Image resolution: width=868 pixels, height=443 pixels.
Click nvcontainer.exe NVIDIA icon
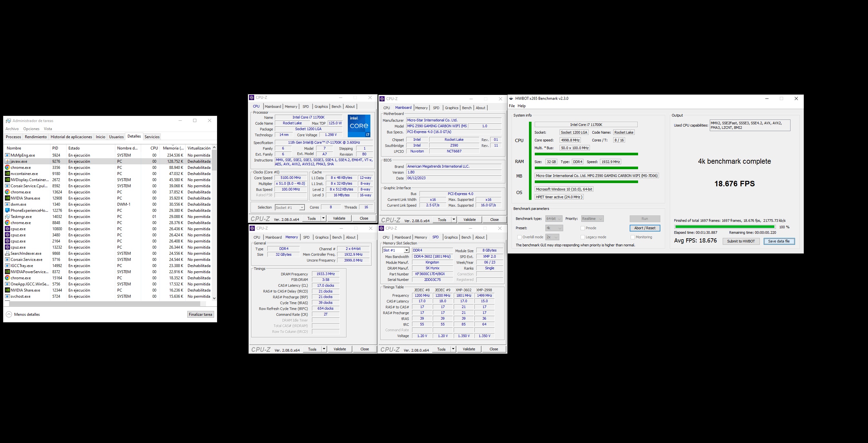click(7, 173)
